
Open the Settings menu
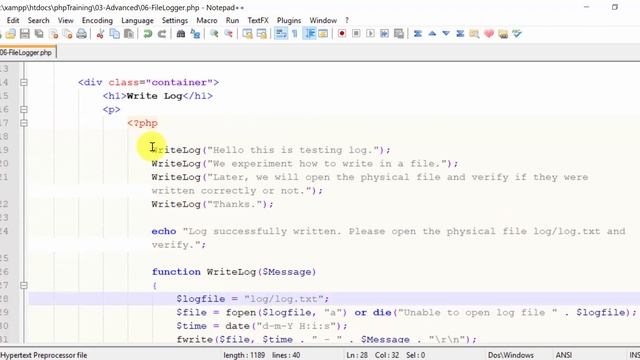[175, 20]
